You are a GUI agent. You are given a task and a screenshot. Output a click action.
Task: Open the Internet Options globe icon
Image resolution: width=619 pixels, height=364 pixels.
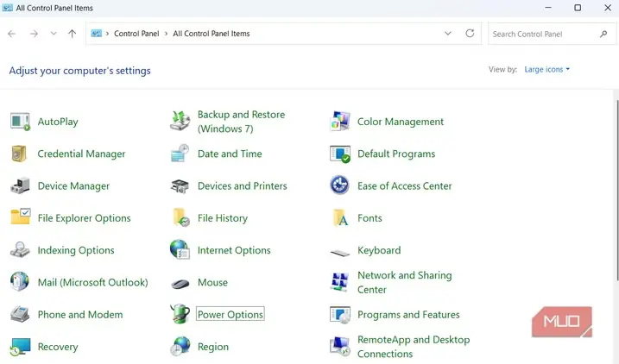180,249
